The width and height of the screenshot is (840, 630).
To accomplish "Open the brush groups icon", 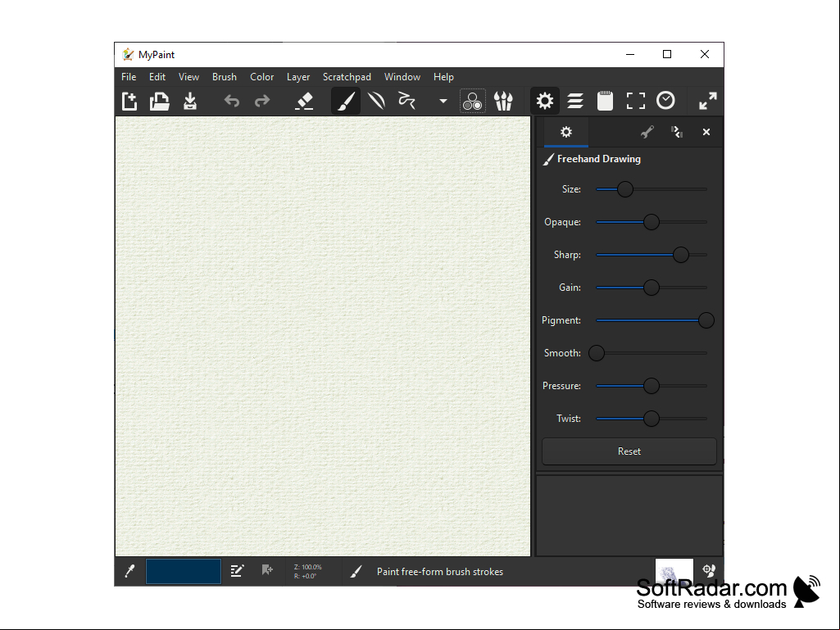I will coord(503,101).
